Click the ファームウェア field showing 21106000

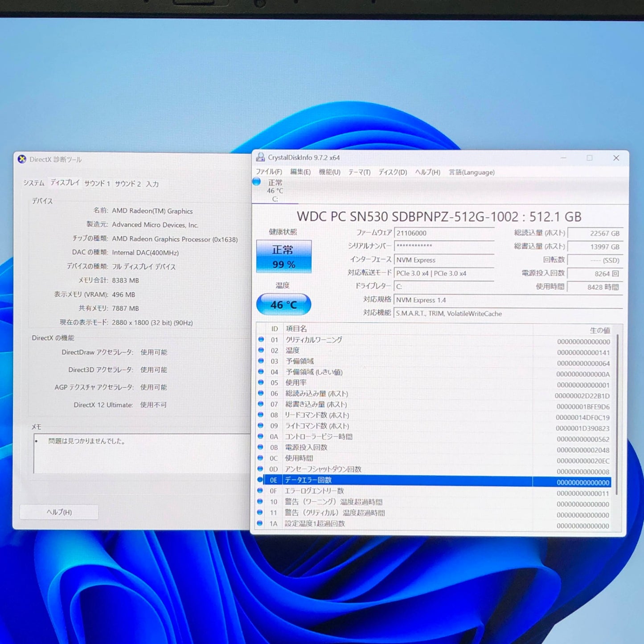click(444, 233)
